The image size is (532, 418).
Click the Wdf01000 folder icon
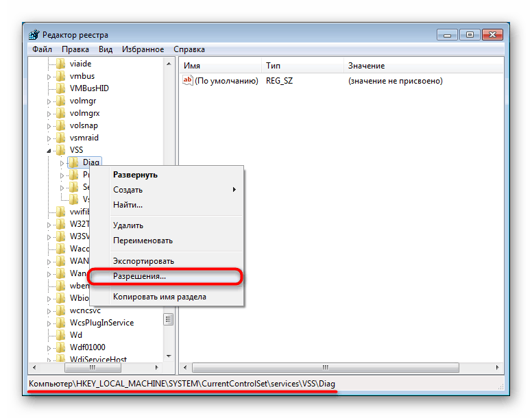tap(61, 347)
